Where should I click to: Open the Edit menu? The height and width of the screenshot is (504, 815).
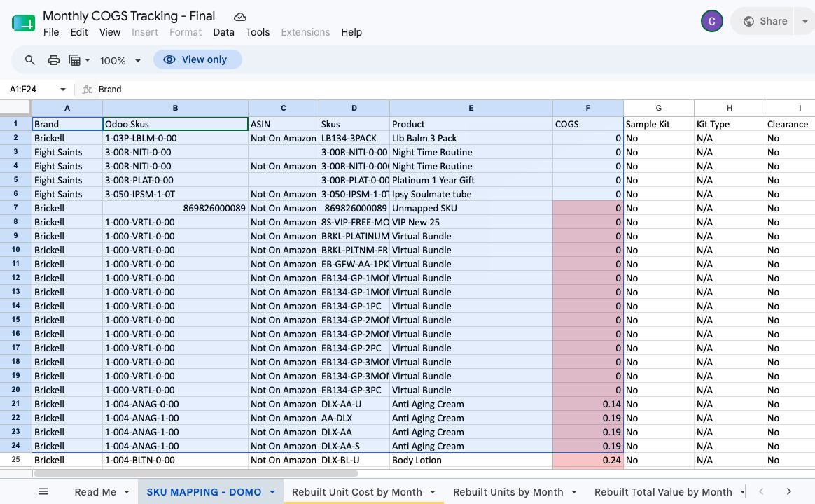coord(79,32)
